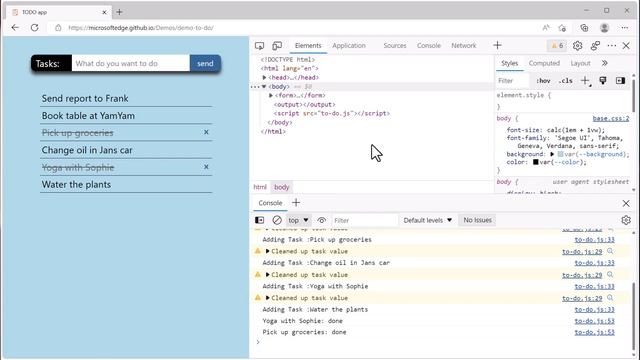Create a live expression eye icon
Viewport: 640px width, 360px height.
[x=322, y=220]
